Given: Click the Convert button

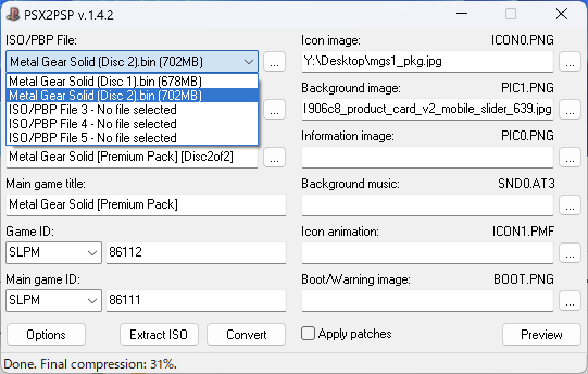Looking at the screenshot, I should [x=246, y=334].
